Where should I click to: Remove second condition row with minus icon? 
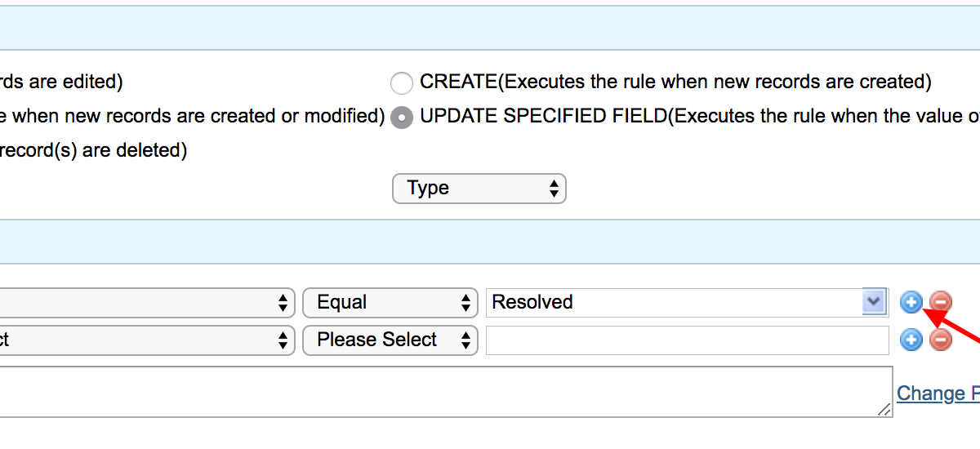(x=941, y=340)
